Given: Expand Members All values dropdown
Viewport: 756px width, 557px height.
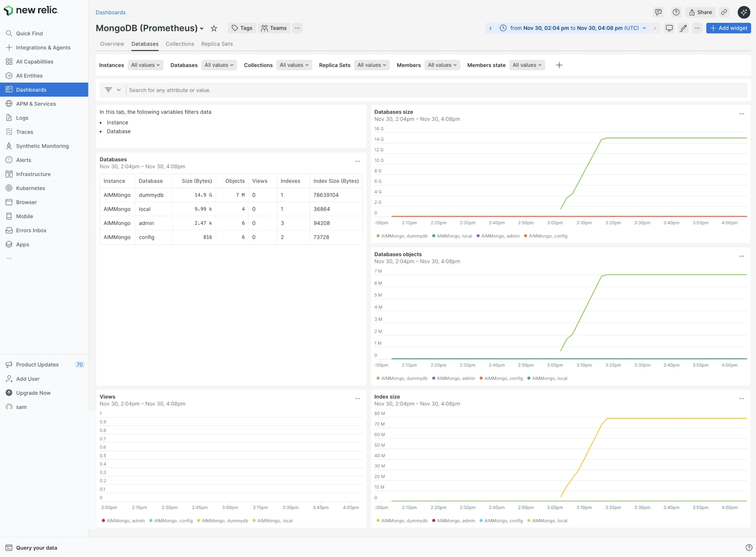Looking at the screenshot, I should click(x=442, y=65).
